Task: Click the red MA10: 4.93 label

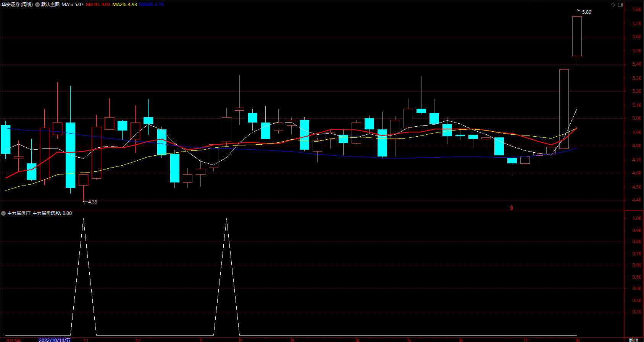Action: click(x=98, y=5)
